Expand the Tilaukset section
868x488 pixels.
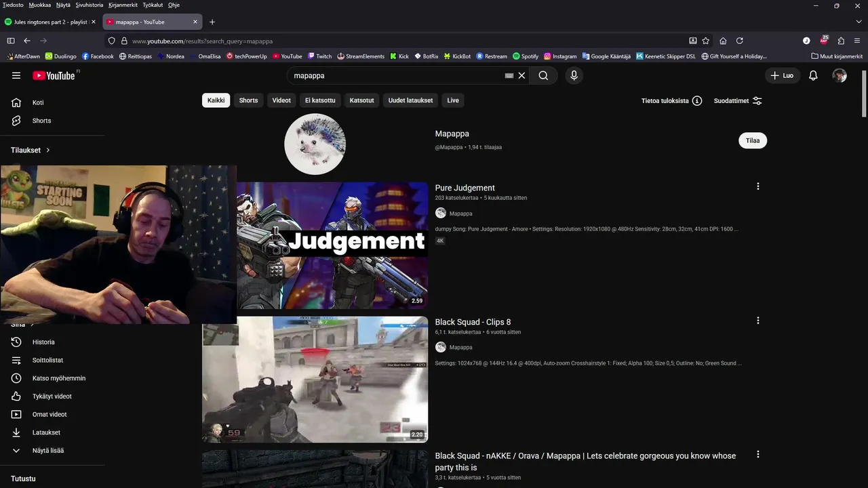pos(31,150)
